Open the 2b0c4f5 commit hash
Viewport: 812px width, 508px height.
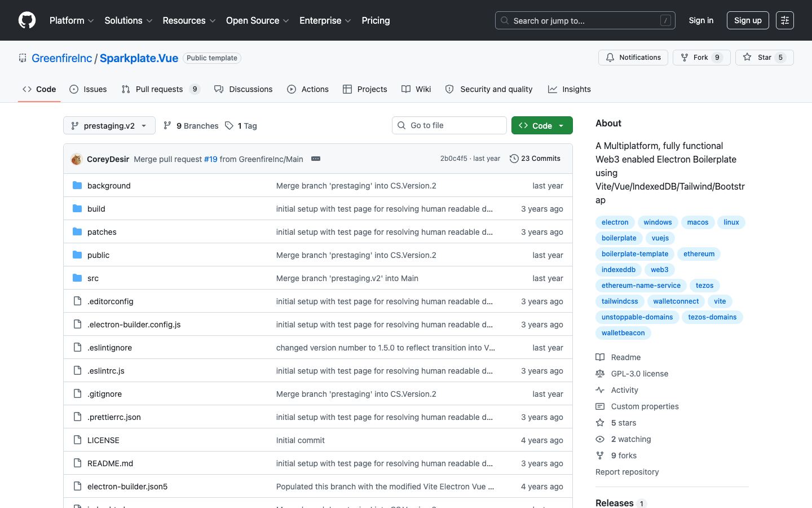[x=454, y=159]
